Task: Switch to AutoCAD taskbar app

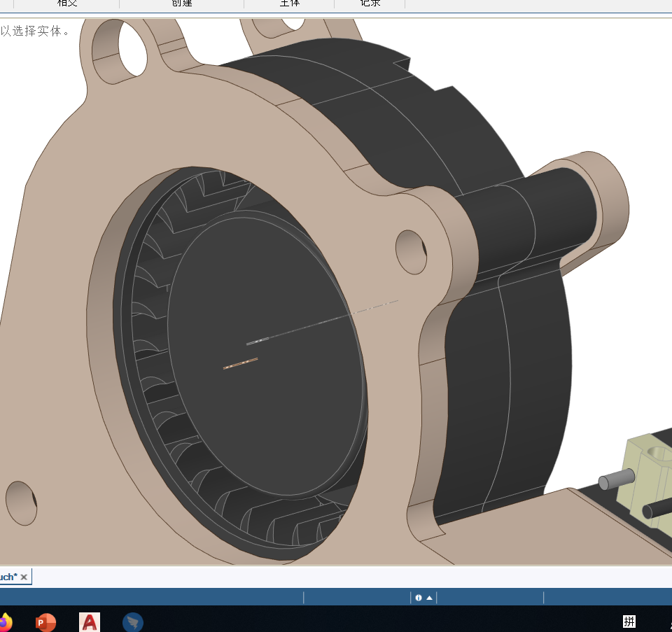Action: 90,622
